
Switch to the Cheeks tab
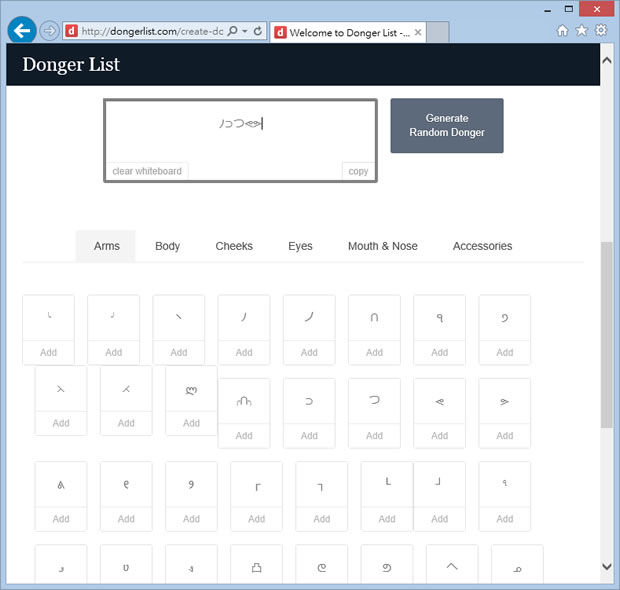(234, 246)
